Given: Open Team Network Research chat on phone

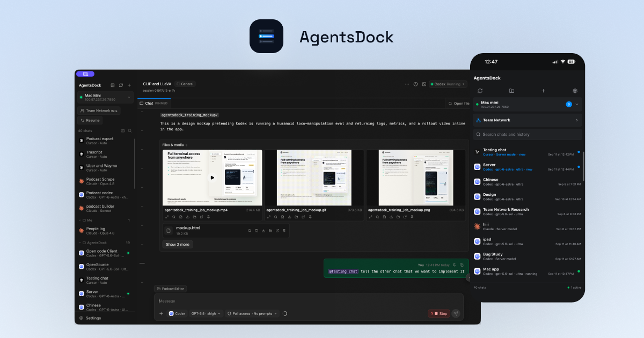Looking at the screenshot, I should tap(528, 211).
